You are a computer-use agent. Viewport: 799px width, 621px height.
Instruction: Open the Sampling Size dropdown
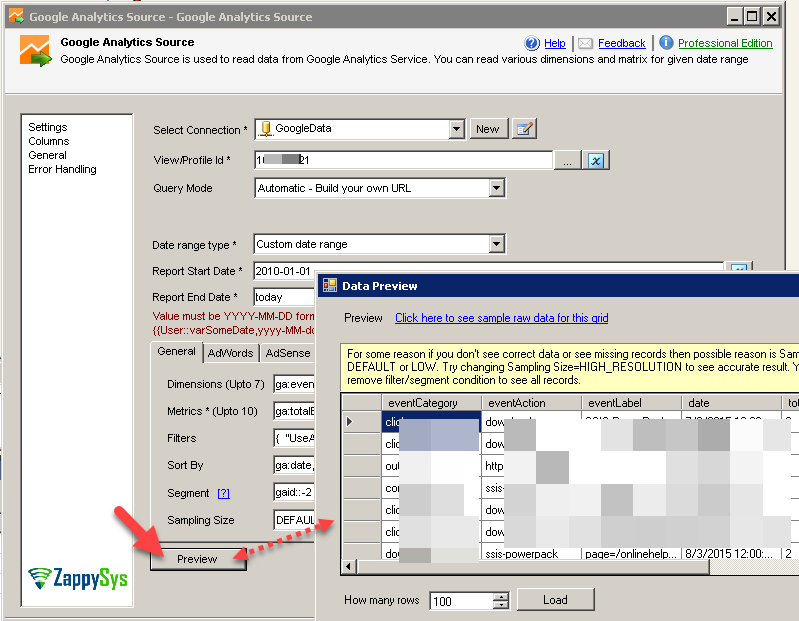click(295, 520)
